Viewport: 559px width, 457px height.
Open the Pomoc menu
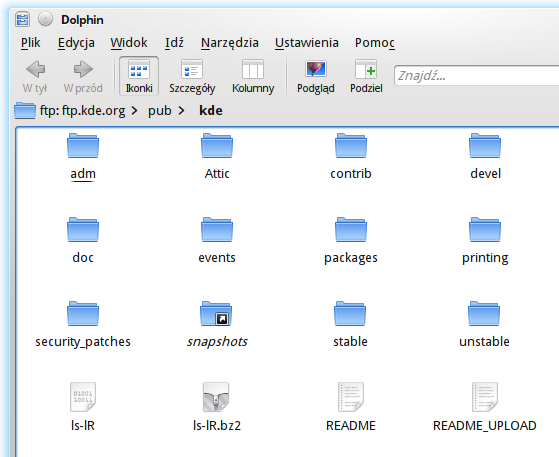pos(375,43)
